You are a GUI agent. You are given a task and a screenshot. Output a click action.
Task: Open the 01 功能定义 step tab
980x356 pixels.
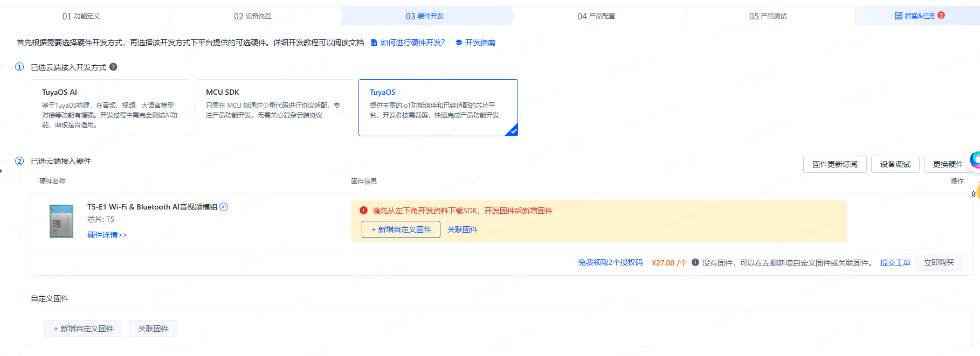[81, 16]
